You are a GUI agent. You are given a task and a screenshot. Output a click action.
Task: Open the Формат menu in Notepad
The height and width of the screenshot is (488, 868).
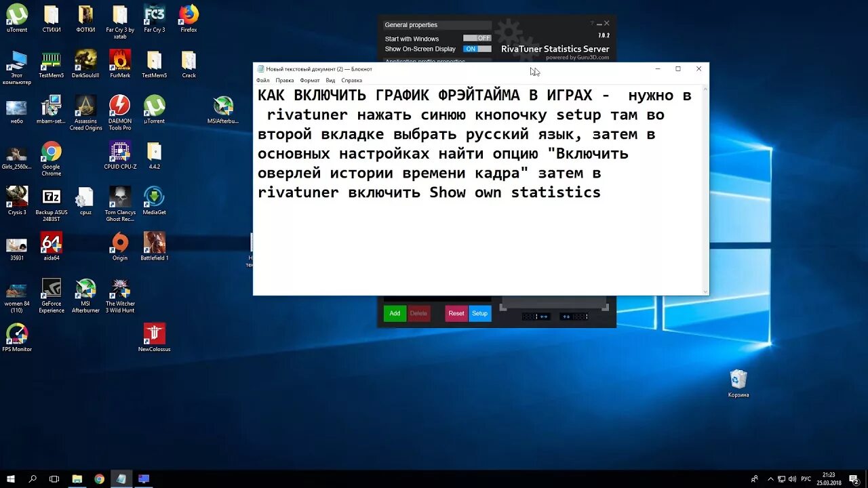(x=310, y=80)
